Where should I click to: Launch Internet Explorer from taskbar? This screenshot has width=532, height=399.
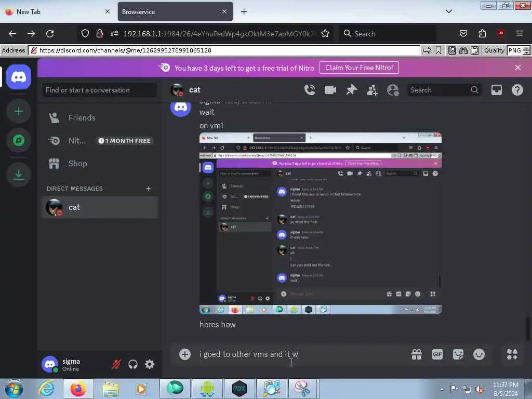(46, 389)
